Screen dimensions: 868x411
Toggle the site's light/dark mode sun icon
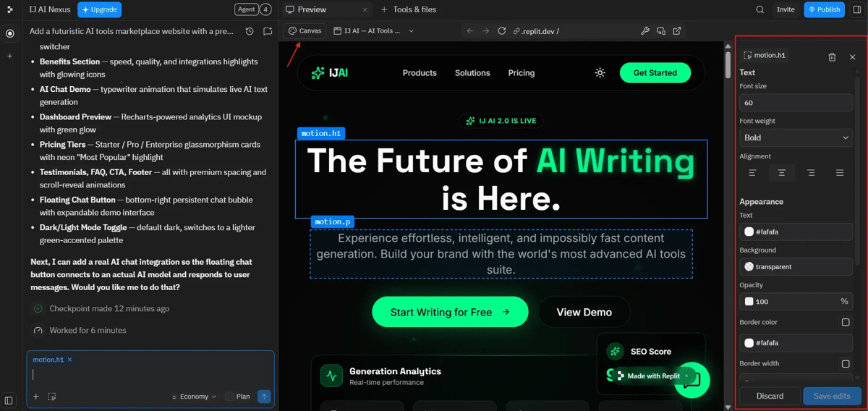[600, 73]
